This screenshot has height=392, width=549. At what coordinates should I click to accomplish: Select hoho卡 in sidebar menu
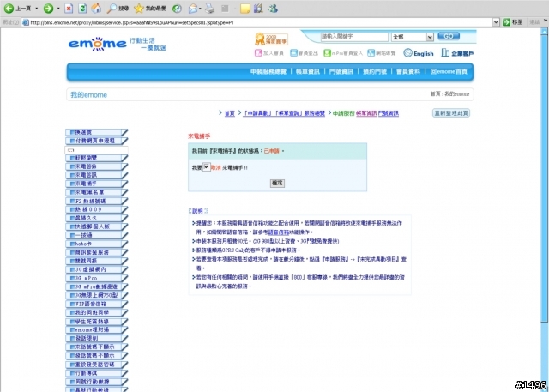click(x=97, y=244)
